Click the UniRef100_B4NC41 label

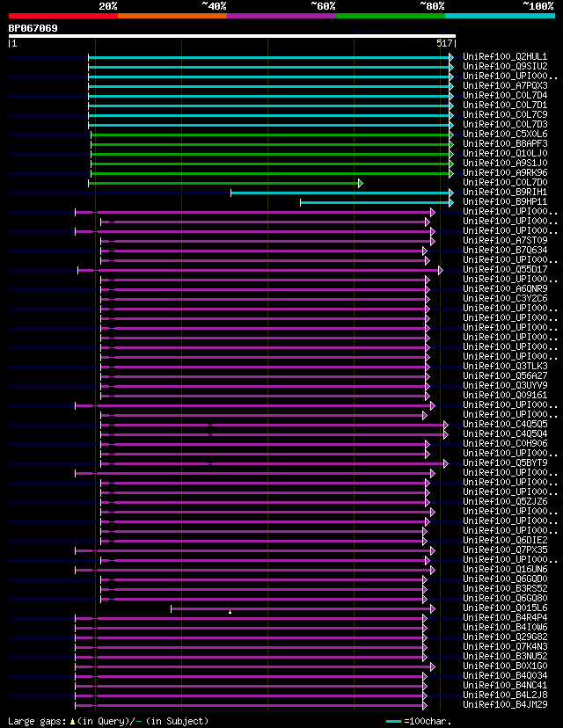pyautogui.click(x=505, y=685)
